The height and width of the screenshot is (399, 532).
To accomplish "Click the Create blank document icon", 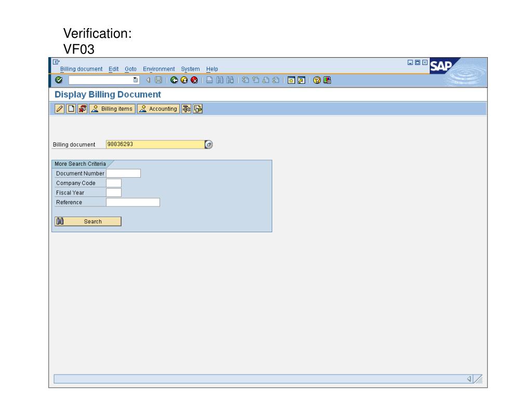I will click(x=71, y=109).
